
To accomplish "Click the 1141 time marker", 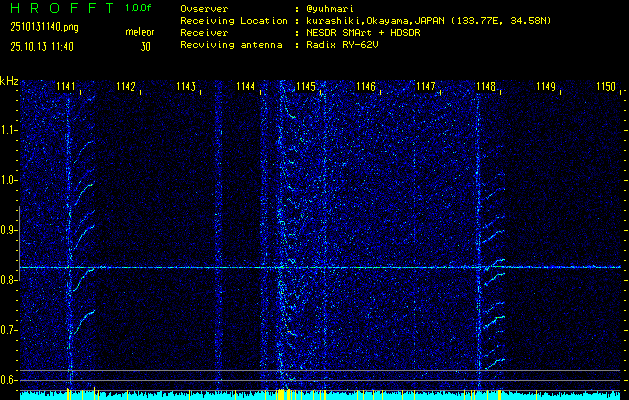I will 67,87.
